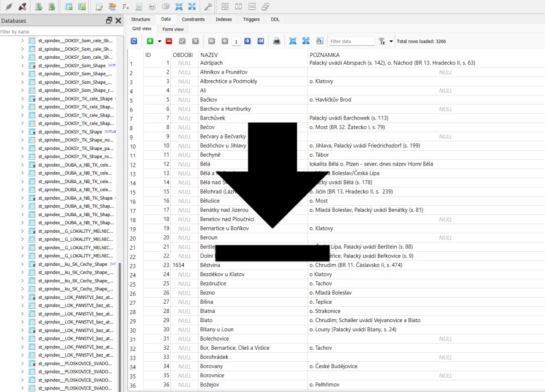Click the Filter by name field
Screen dimensions: 545x392
coord(60,31)
